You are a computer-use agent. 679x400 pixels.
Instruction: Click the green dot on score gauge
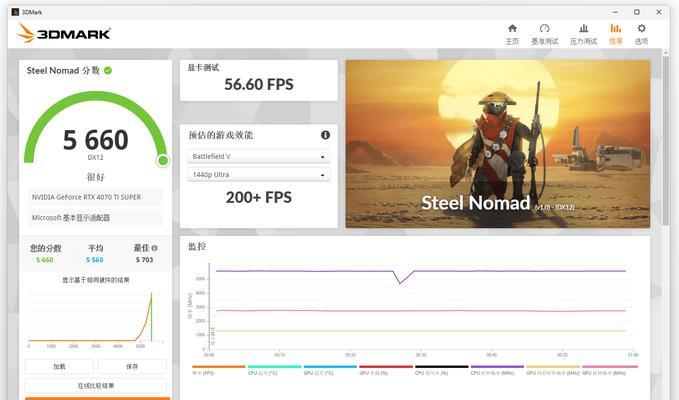163,161
